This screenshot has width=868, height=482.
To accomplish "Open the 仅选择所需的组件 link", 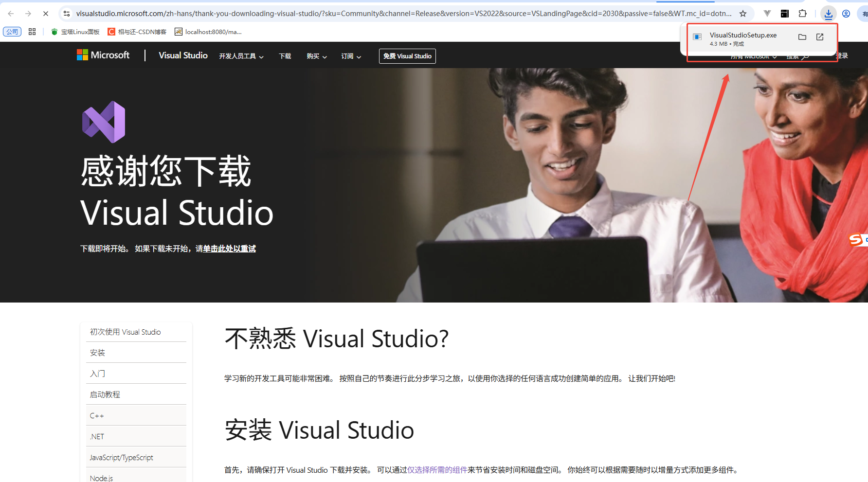I will click(437, 470).
